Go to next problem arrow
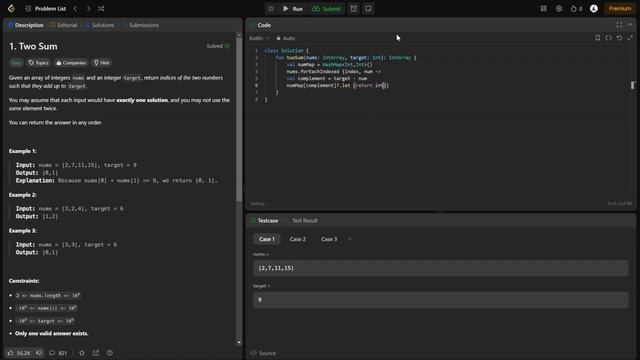 (88, 9)
